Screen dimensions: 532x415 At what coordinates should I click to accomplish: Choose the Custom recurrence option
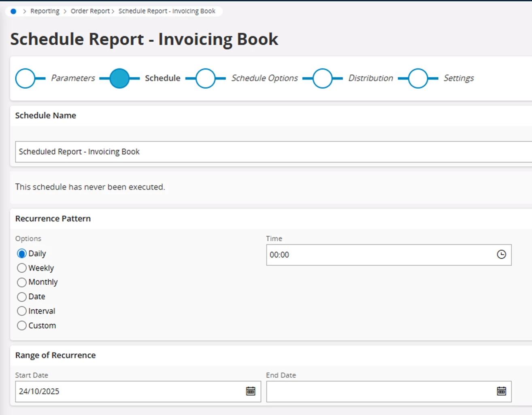tap(22, 326)
